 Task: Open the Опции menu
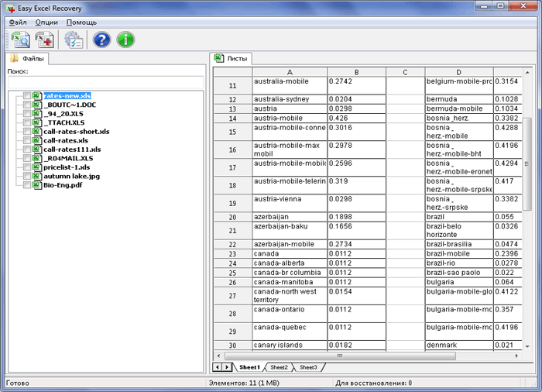click(x=46, y=22)
